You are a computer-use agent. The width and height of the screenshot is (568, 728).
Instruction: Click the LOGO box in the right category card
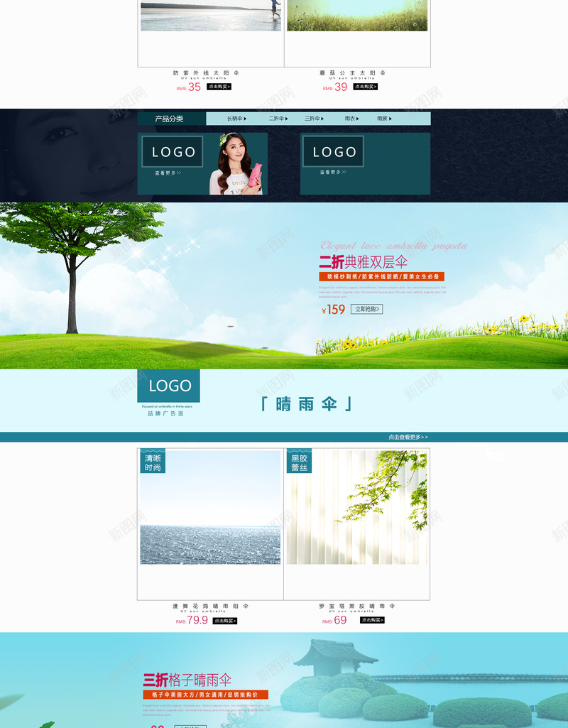pyautogui.click(x=333, y=152)
